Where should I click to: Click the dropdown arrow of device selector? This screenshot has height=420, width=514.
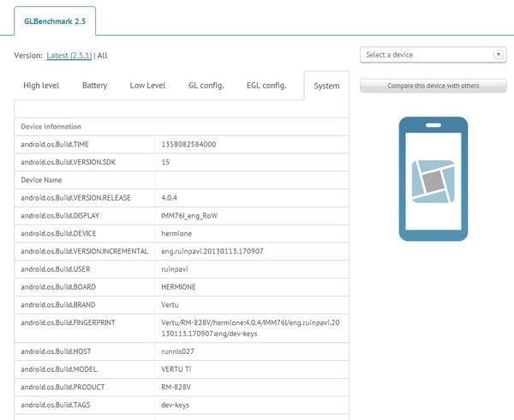point(499,55)
